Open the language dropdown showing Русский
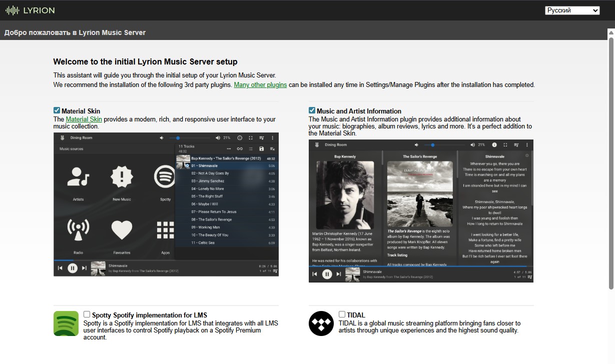Image resolution: width=615 pixels, height=364 pixels. (572, 10)
